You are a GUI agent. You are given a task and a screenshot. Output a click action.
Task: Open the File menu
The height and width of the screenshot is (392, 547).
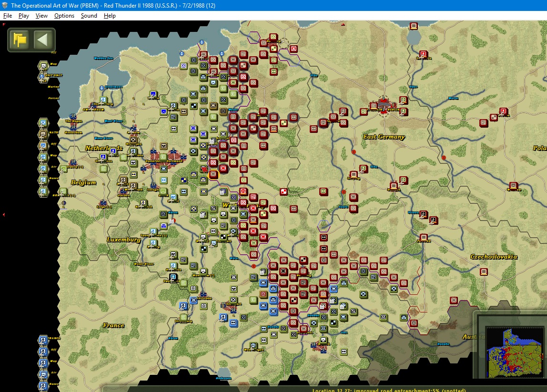(7, 16)
